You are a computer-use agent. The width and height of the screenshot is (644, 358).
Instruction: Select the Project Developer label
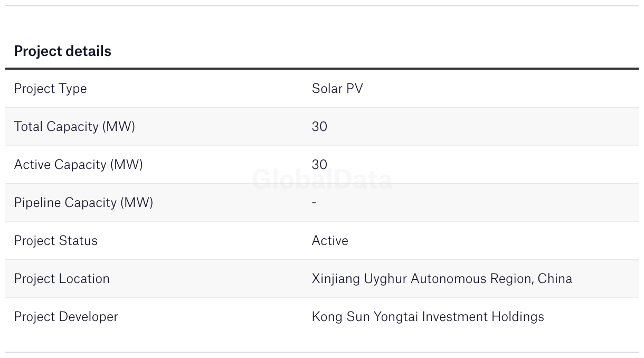coord(66,317)
